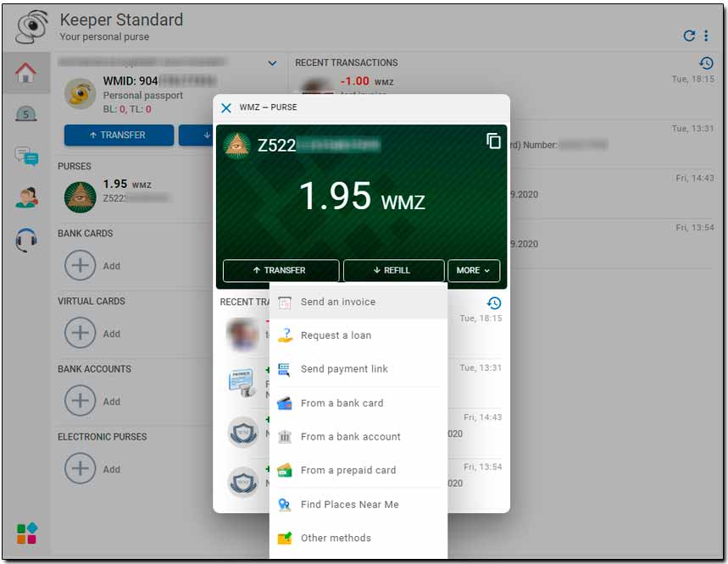Open the messages chat icon in sidebar
This screenshot has height=564, width=728.
coord(26,156)
